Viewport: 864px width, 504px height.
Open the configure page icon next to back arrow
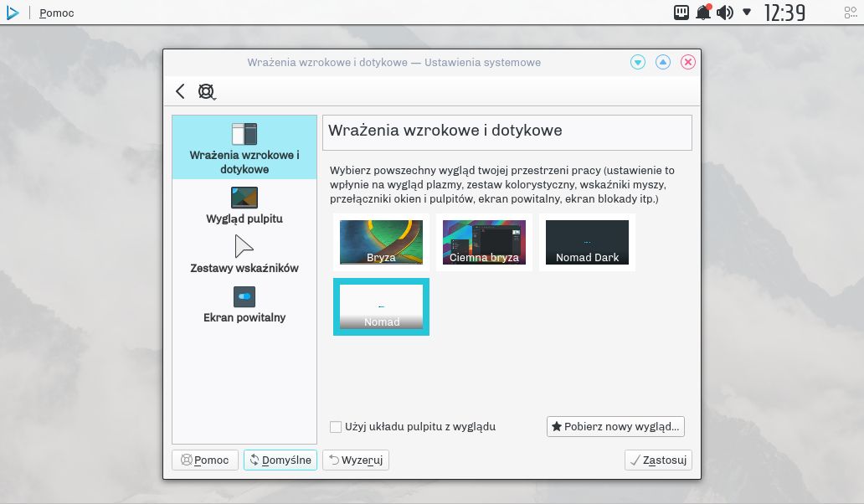click(206, 91)
